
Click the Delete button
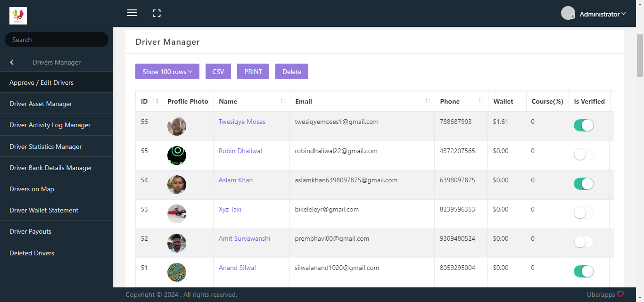(292, 72)
